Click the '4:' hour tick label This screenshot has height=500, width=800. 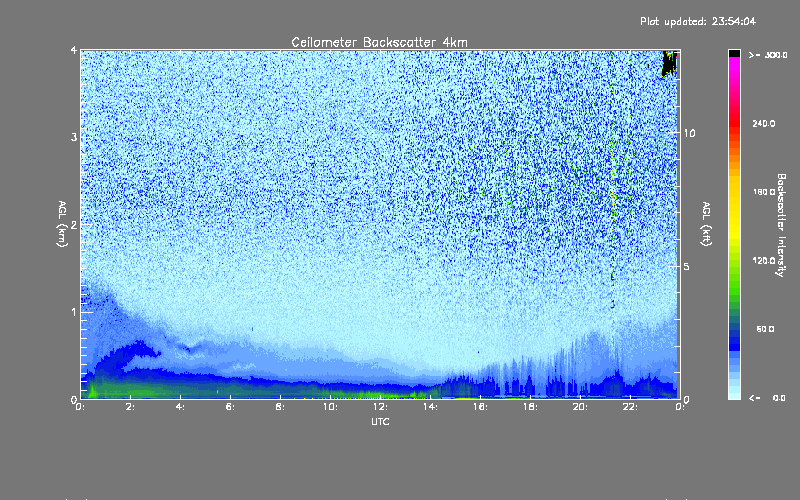181,407
